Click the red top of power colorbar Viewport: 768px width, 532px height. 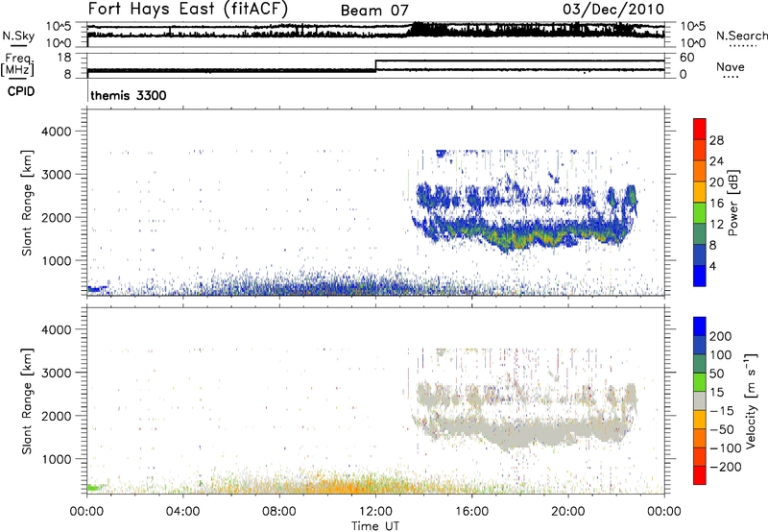coord(700,129)
